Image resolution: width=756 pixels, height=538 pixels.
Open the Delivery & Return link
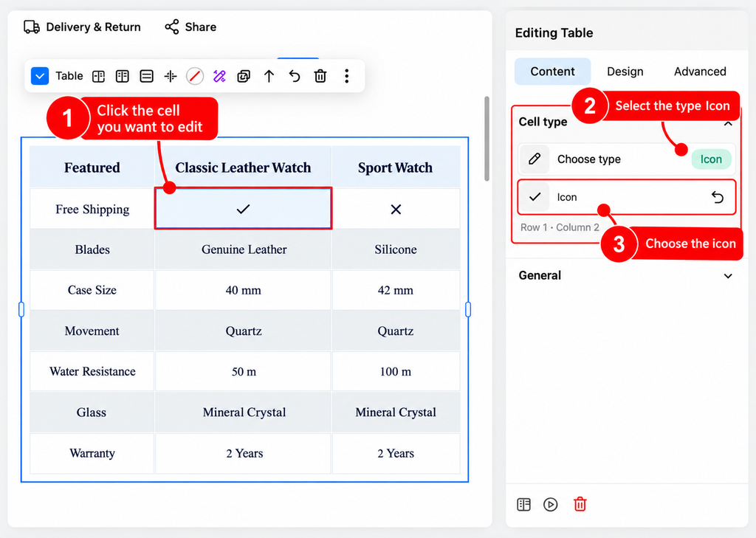pos(83,27)
